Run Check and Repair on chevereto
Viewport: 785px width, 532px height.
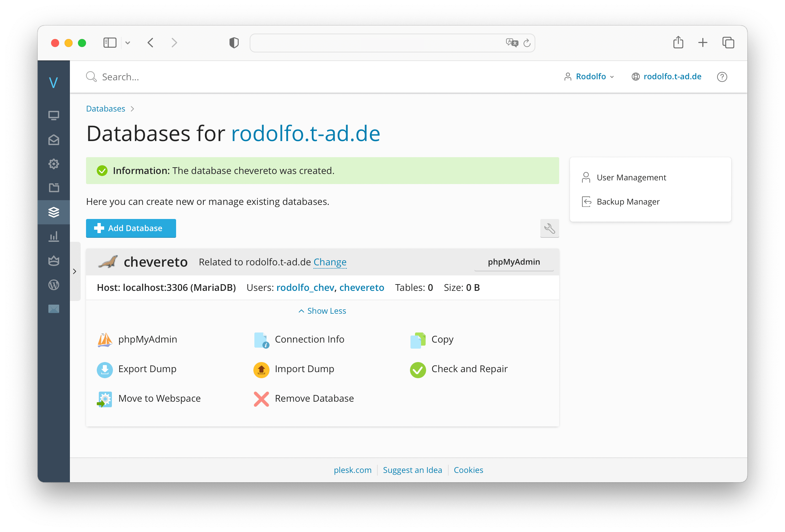[469, 369]
